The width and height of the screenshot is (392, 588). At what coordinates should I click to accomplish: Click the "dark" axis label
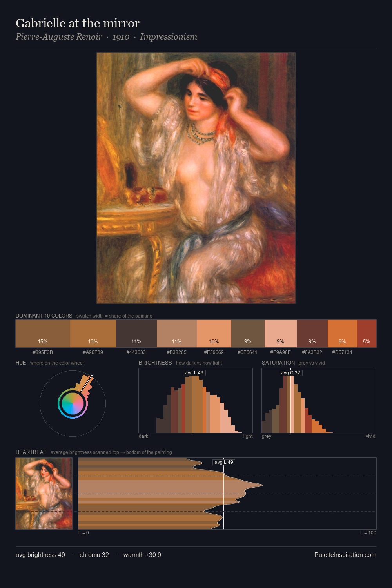click(x=143, y=436)
